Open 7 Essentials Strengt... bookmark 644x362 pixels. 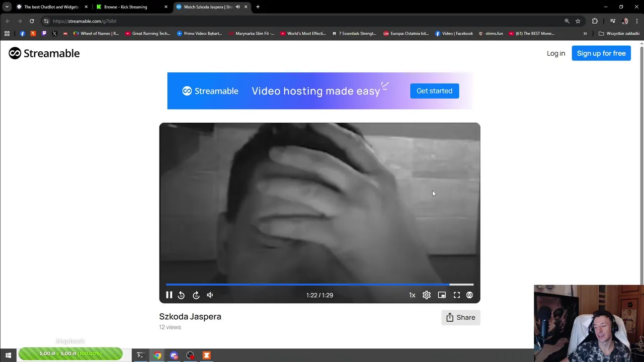(x=354, y=34)
